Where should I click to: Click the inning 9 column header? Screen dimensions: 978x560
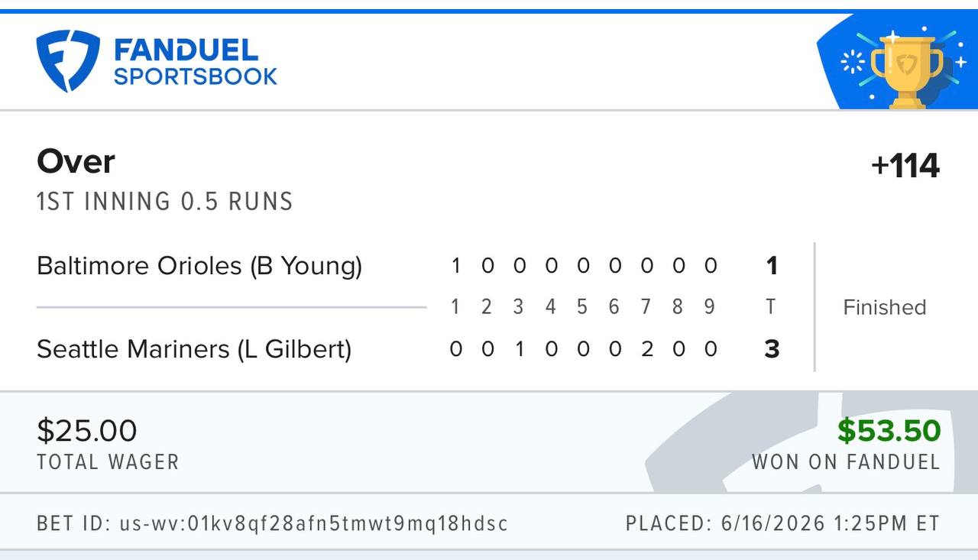click(710, 306)
